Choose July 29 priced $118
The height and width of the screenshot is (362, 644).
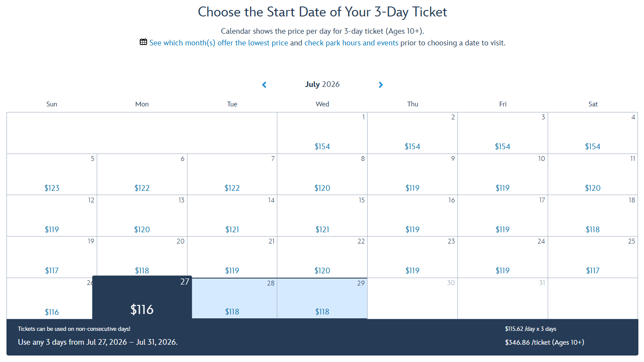(x=322, y=299)
